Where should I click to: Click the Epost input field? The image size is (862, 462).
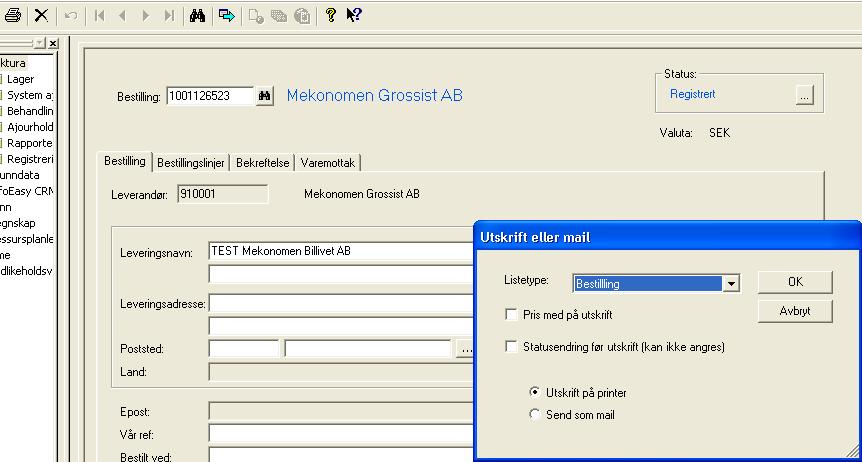coord(341,411)
